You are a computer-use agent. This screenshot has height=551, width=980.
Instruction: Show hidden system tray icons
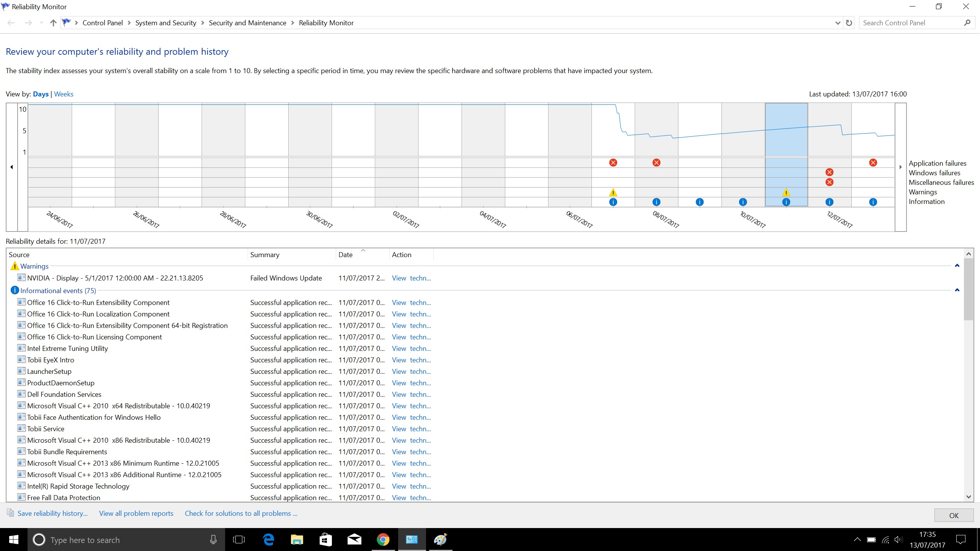(857, 540)
